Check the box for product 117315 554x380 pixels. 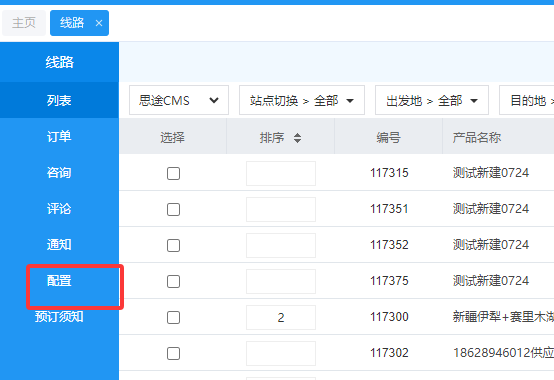pos(173,173)
